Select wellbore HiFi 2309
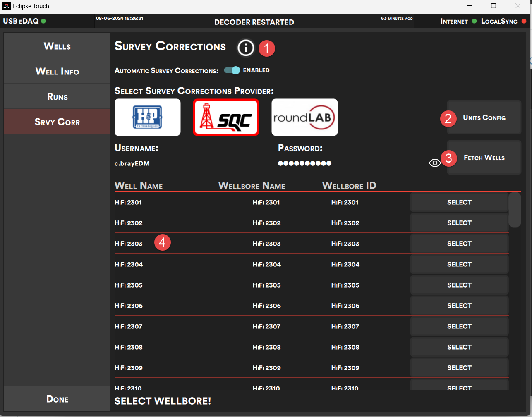The image size is (532, 417). (459, 368)
